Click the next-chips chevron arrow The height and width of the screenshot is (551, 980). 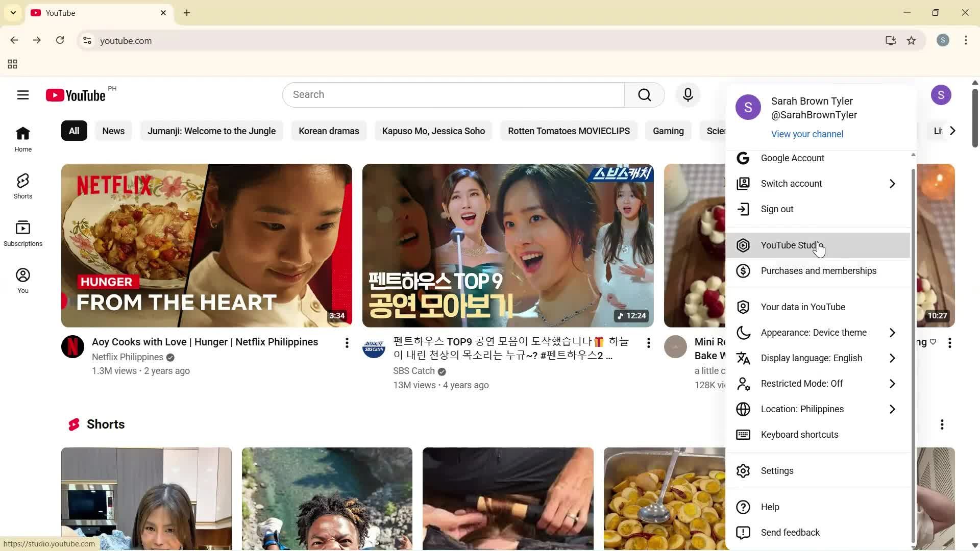click(951, 131)
